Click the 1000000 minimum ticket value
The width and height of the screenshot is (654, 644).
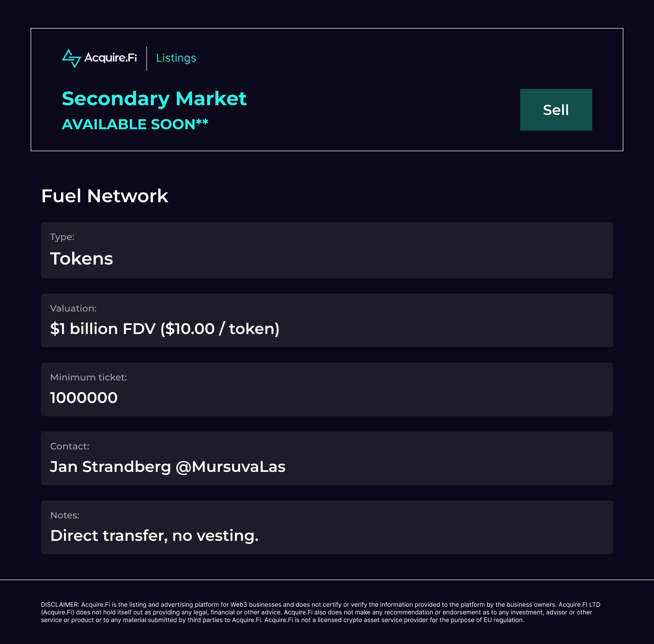84,398
